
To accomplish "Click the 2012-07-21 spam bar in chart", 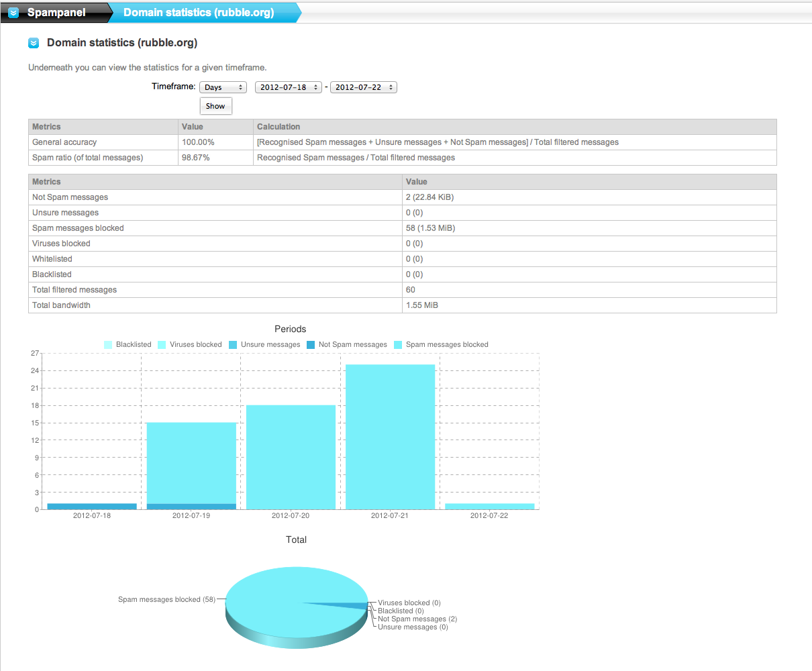I will (x=390, y=437).
